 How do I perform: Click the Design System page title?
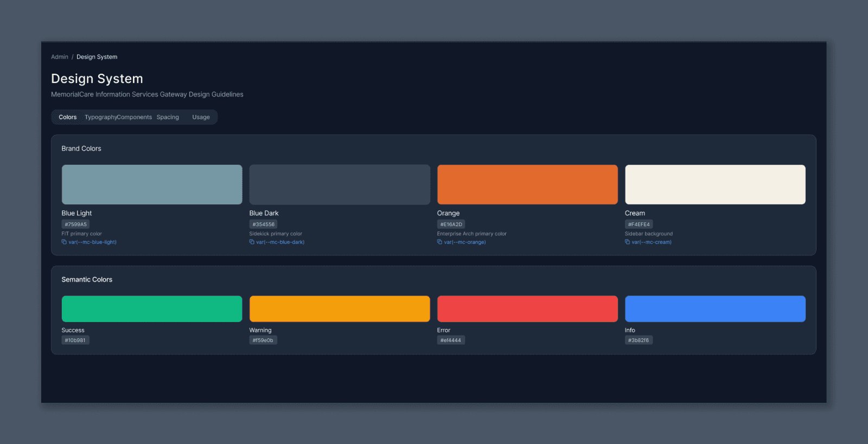(97, 79)
